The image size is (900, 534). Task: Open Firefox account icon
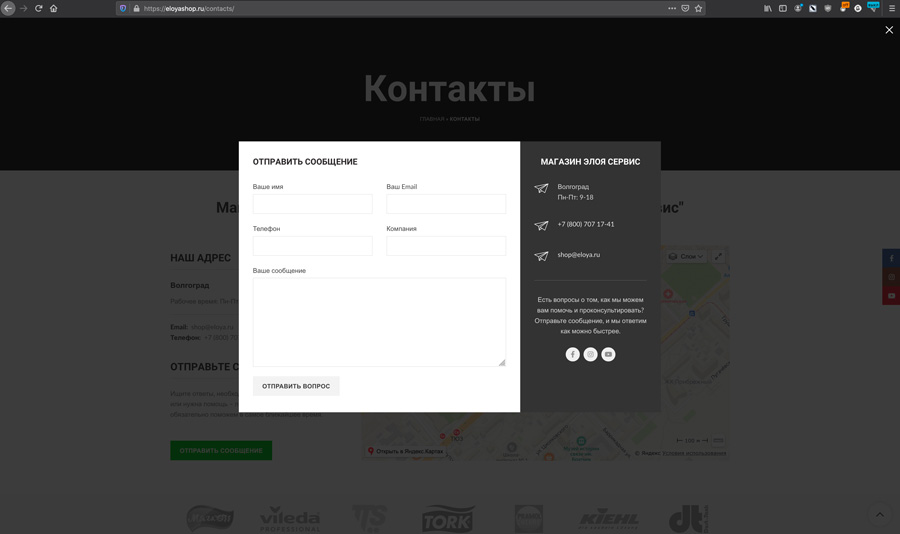[798, 9]
